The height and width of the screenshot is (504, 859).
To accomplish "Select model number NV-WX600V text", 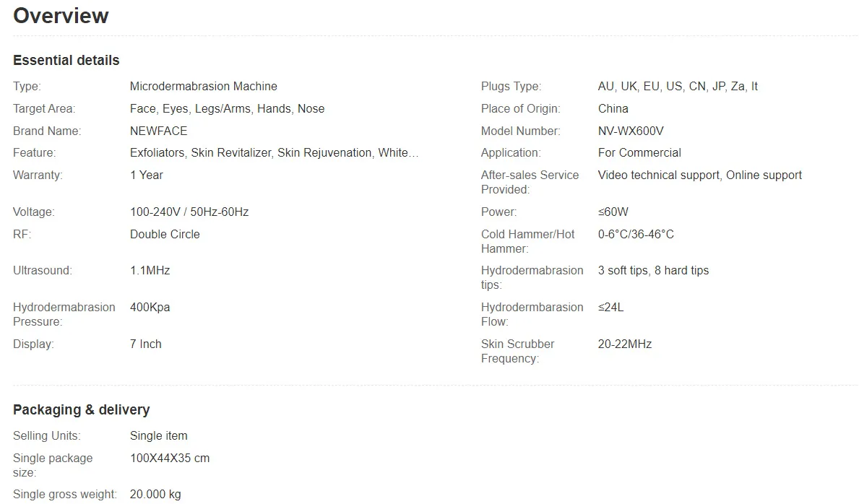I will pyautogui.click(x=631, y=131).
